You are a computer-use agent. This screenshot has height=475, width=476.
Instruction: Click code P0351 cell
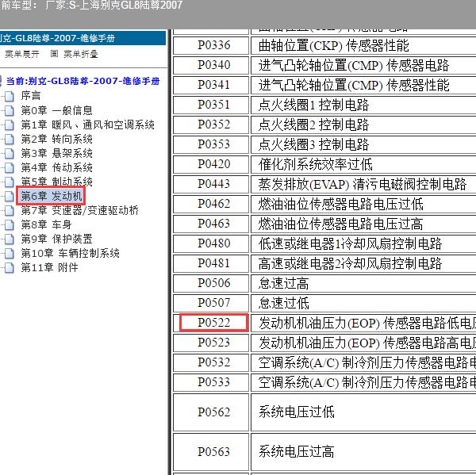point(211,105)
